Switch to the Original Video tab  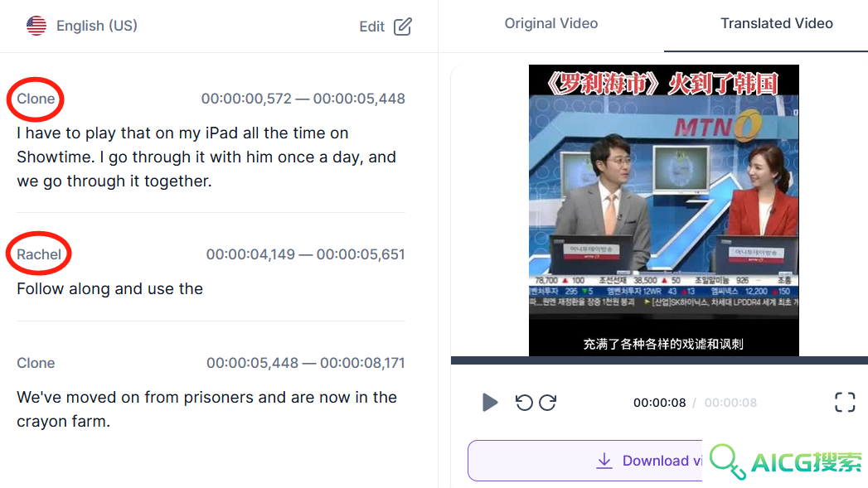pyautogui.click(x=550, y=23)
